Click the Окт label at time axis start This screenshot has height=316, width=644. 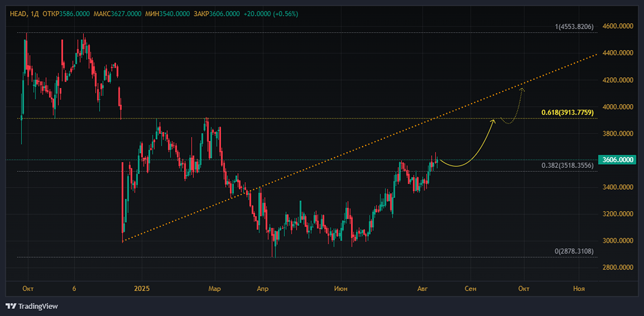click(x=28, y=288)
